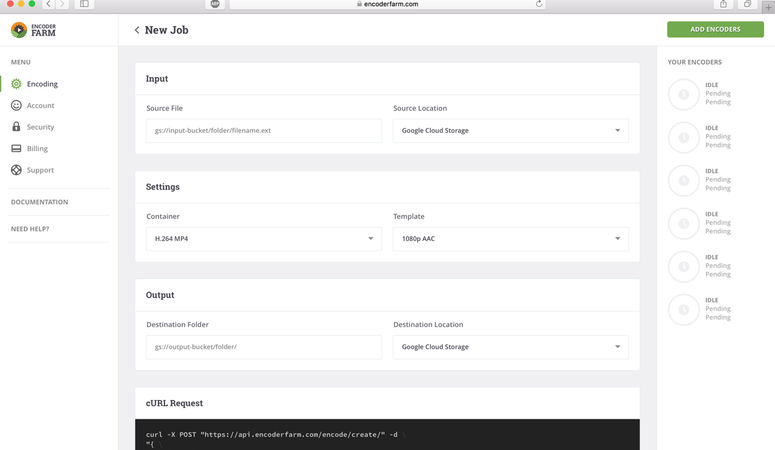Click the Settings section heading
Image resolution: width=775 pixels, height=450 pixels.
point(163,187)
